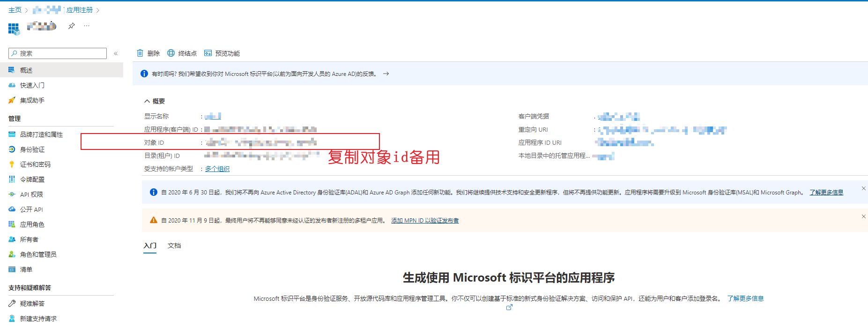This screenshot has height=335, width=868.
Task: Click the 了解更多信息 link in ADAL notice
Action: [826, 193]
